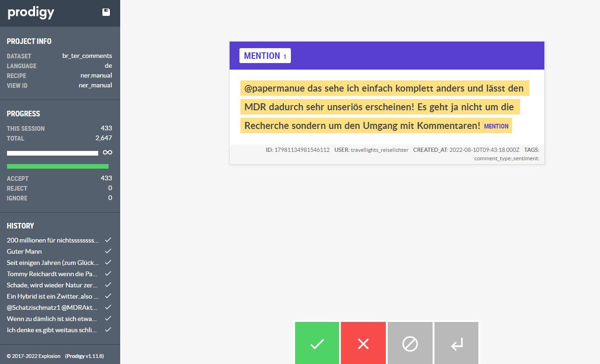Open history item 'Ich denke es gibt weitaus schli...'

pyautogui.click(x=53, y=330)
